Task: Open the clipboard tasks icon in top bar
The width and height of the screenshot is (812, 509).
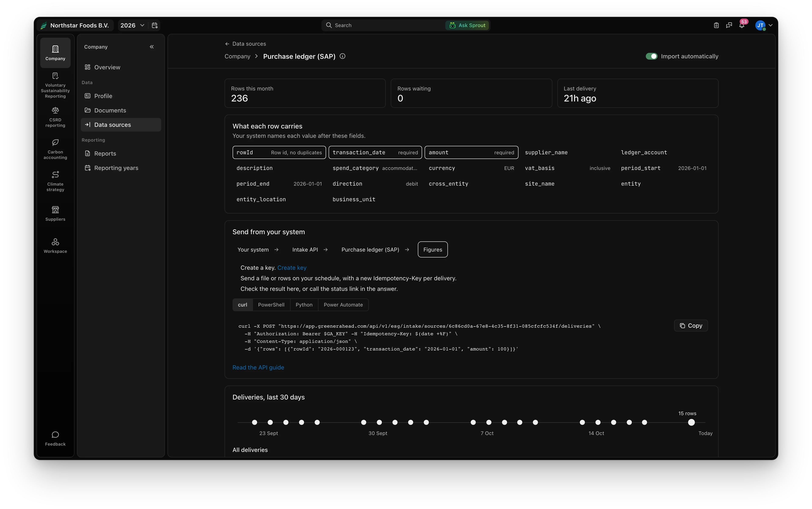Action: 716,25
